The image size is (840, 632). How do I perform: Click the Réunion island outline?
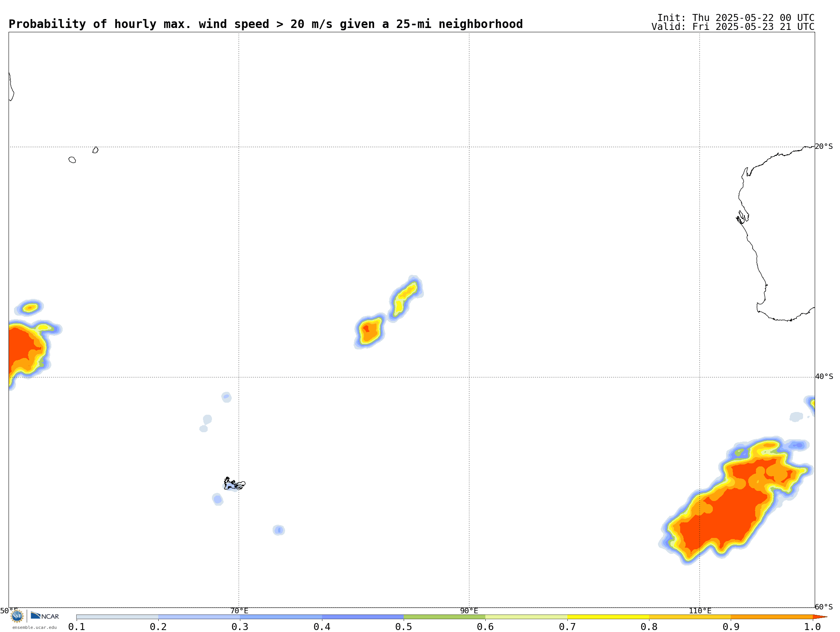pos(72,160)
